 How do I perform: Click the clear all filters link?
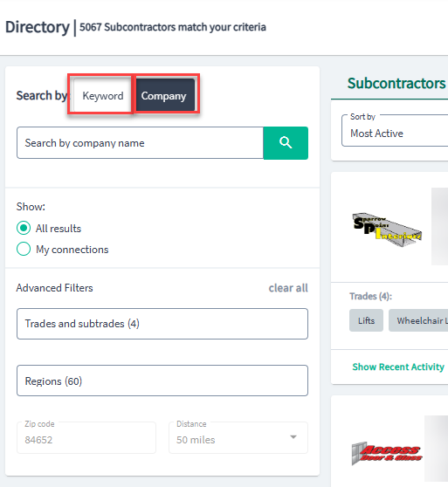(x=288, y=288)
